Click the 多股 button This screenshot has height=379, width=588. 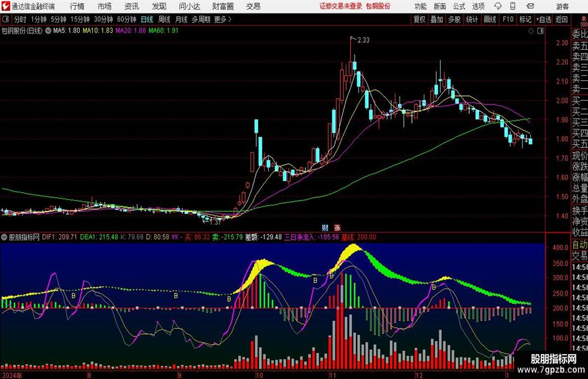[454, 19]
